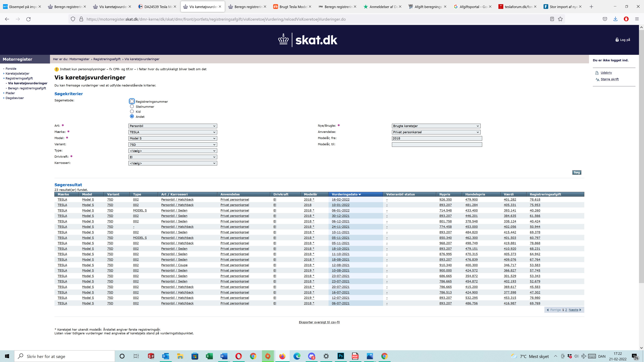Open the Art dropdown showing Personbil
The width and height of the screenshot is (644, 362).
pos(173,126)
